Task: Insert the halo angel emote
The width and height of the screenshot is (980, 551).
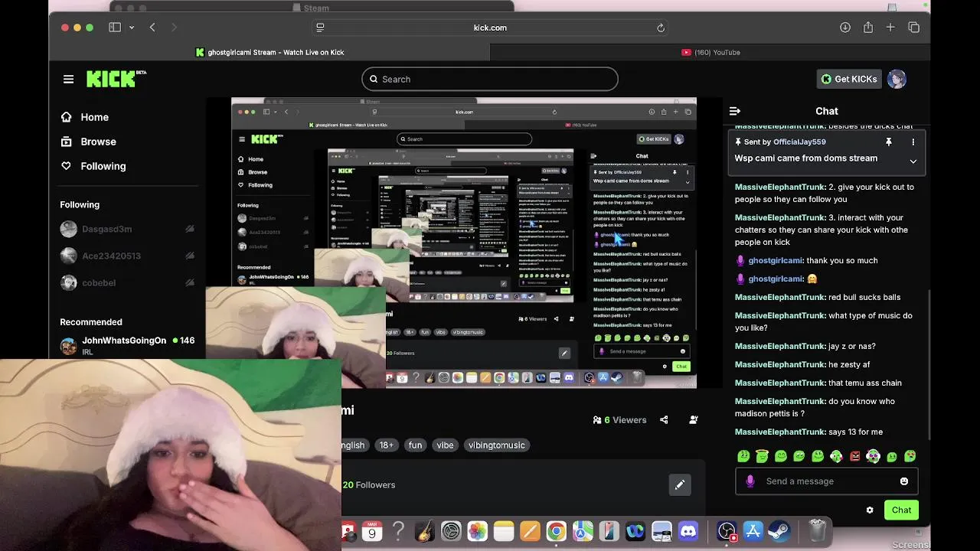Action: click(762, 456)
